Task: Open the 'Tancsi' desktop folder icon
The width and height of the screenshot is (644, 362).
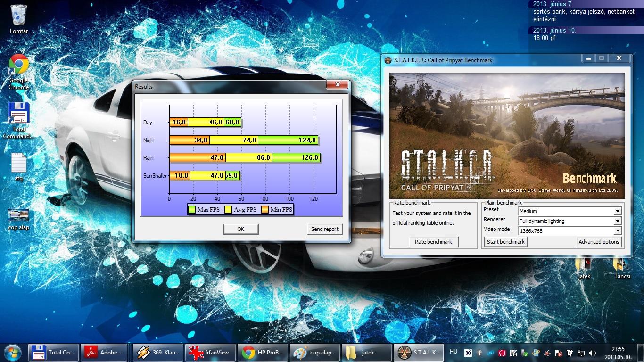Action: point(622,268)
